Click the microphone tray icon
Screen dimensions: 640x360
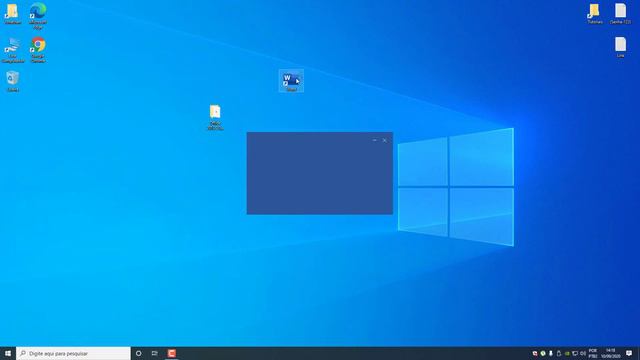pyautogui.click(x=551, y=353)
